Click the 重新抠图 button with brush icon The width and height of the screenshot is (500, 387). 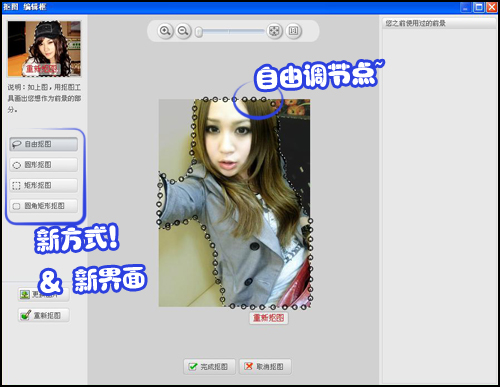click(x=44, y=315)
